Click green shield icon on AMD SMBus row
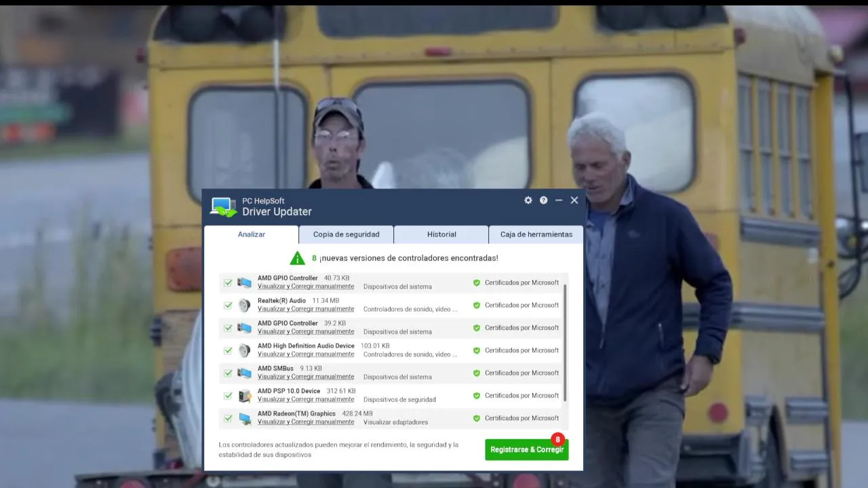 477,373
